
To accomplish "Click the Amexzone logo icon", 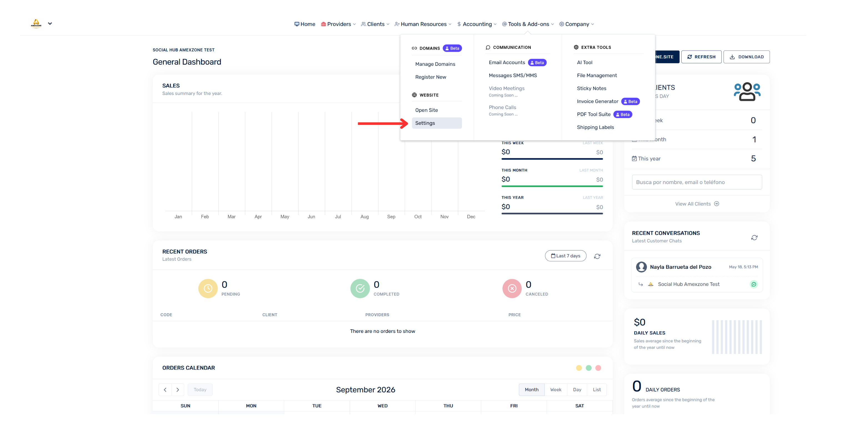I will (x=36, y=24).
